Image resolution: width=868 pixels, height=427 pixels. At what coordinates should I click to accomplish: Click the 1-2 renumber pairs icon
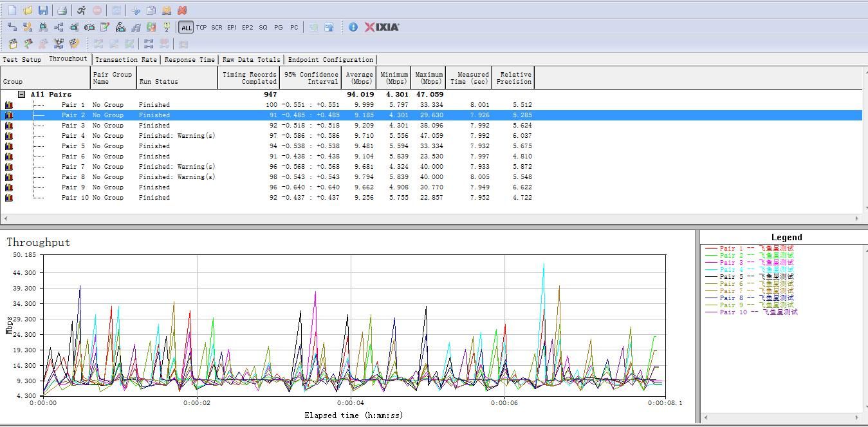pos(167,27)
